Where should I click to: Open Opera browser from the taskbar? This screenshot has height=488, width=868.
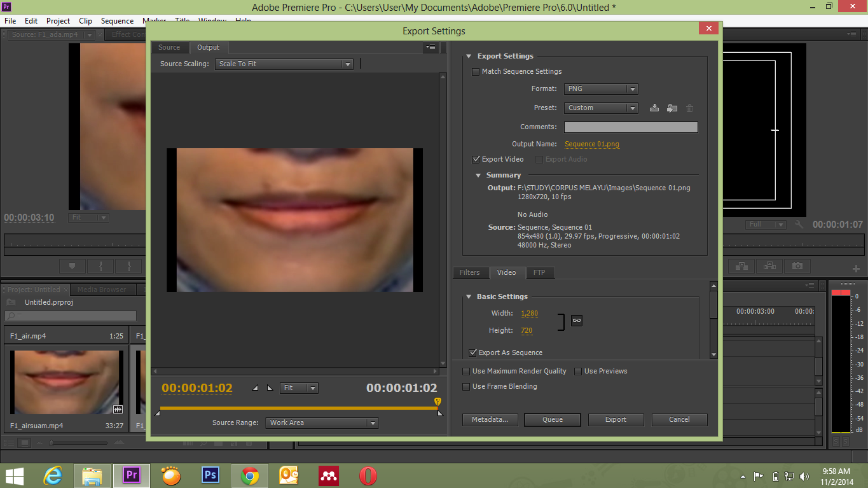368,475
